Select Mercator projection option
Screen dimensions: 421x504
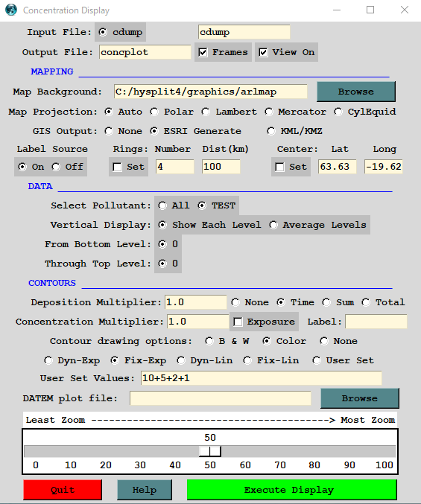(x=268, y=112)
